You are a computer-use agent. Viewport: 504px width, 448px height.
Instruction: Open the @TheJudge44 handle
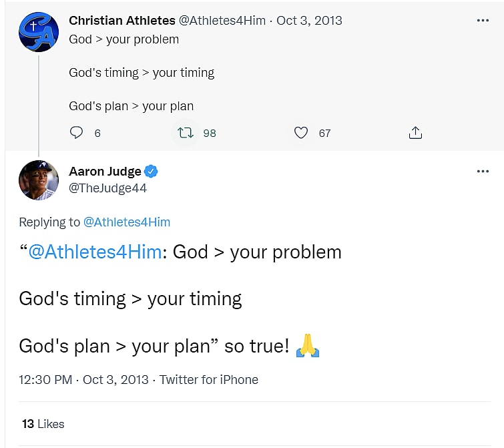[107, 188]
